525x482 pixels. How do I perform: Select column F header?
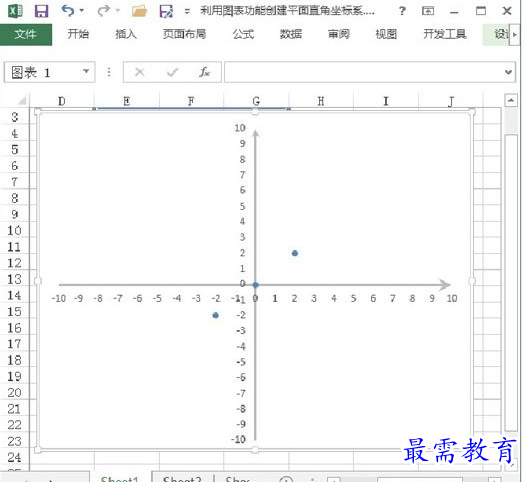(191, 101)
